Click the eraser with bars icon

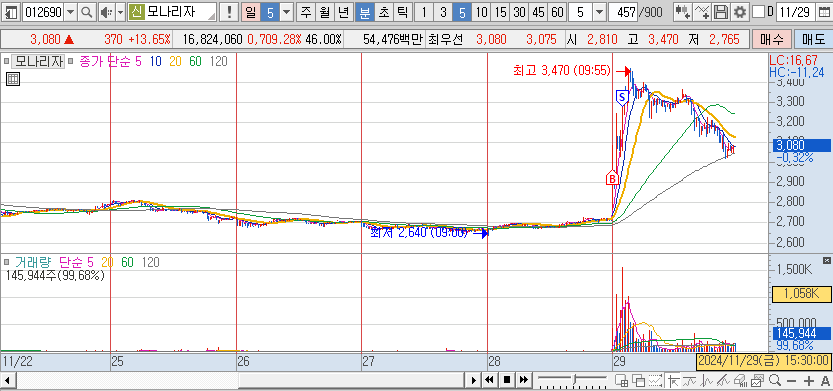pos(741,380)
